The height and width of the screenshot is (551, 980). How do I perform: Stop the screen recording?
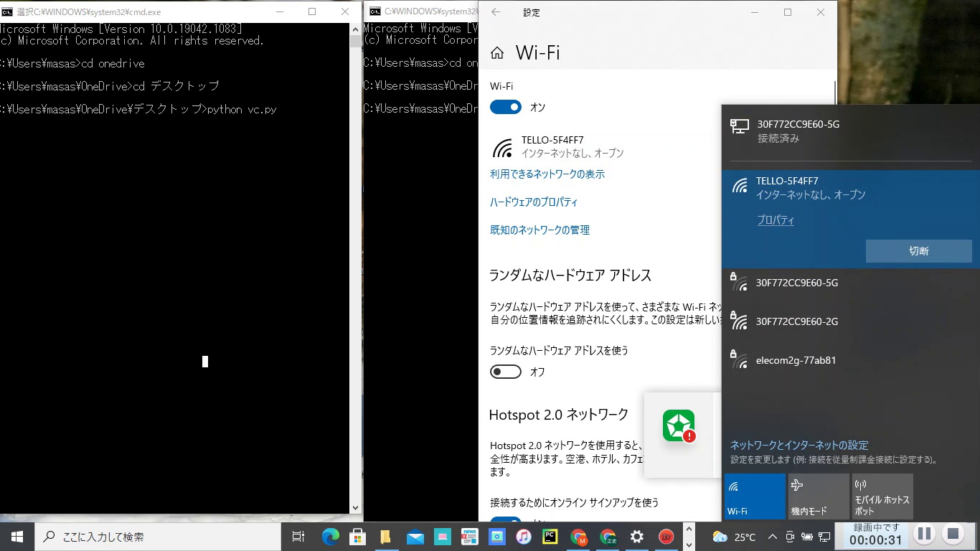click(x=953, y=534)
